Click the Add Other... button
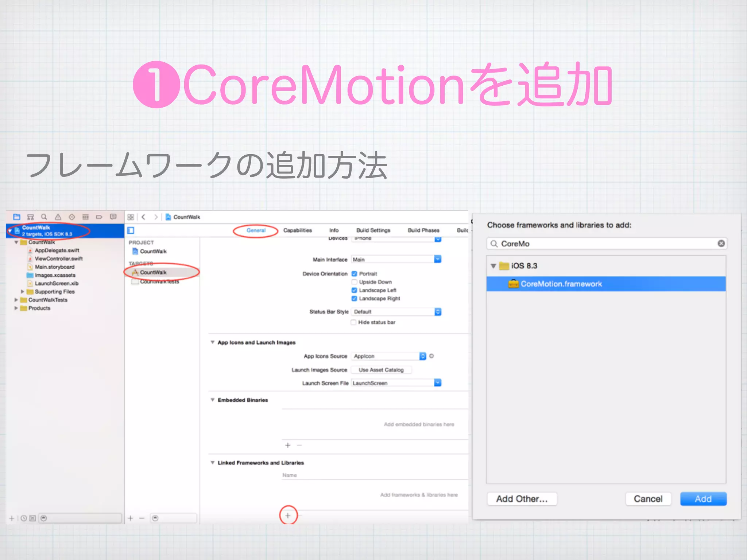The height and width of the screenshot is (560, 747). tap(522, 499)
